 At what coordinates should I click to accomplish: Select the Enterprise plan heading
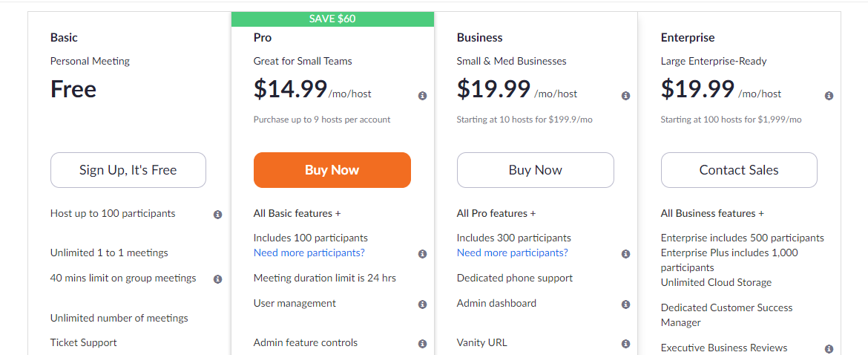tap(688, 38)
